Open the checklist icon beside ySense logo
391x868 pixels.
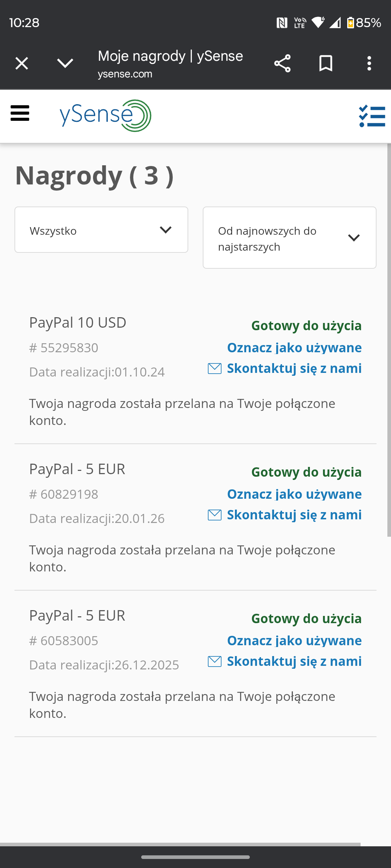(x=372, y=116)
